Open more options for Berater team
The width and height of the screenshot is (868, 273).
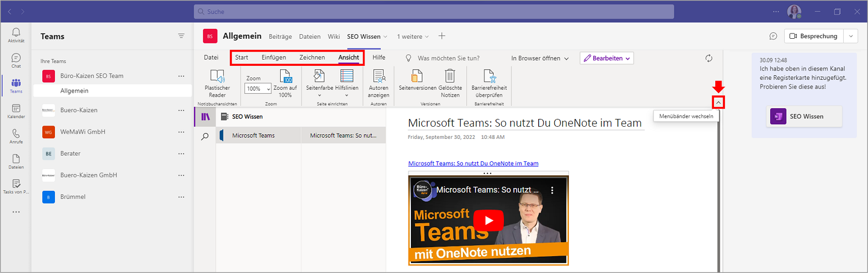click(x=181, y=153)
